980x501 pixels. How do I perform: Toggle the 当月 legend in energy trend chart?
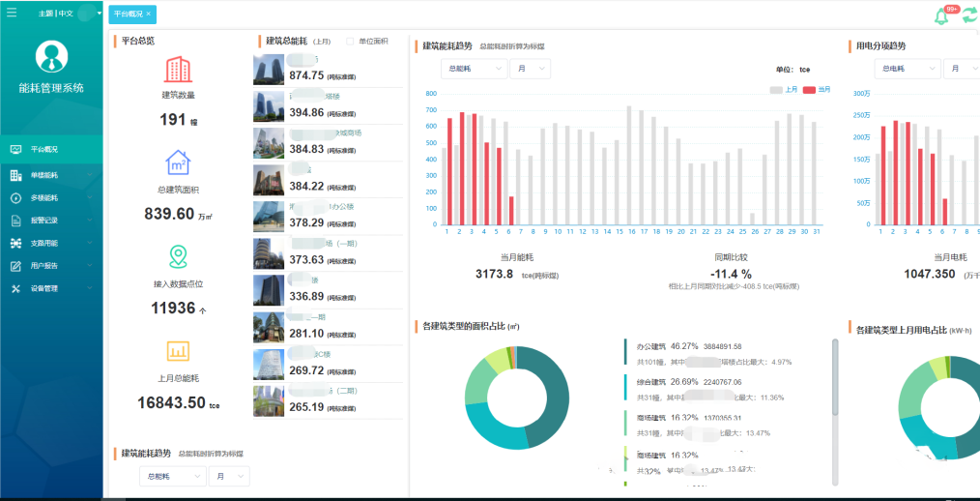[x=817, y=89]
